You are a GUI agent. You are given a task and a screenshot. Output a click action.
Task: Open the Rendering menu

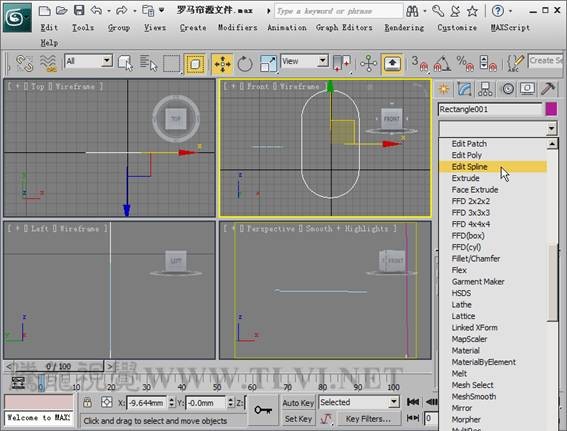click(404, 27)
